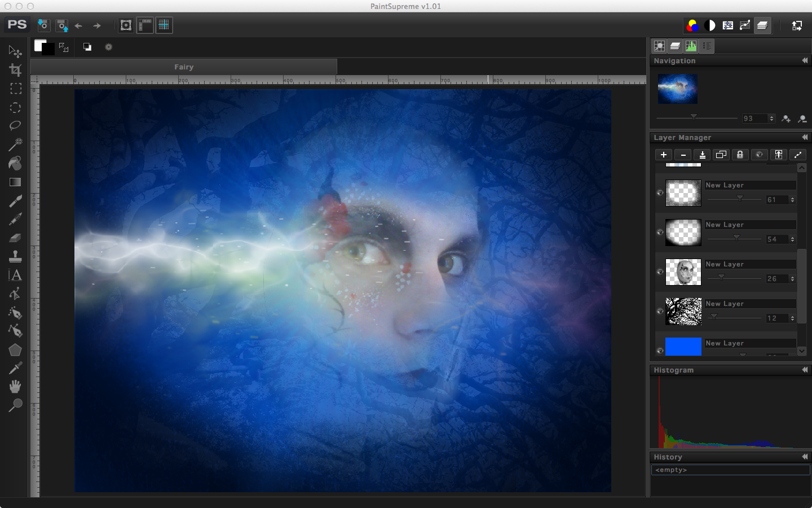
Task: Choose the Polygon shape tool
Action: coord(15,350)
